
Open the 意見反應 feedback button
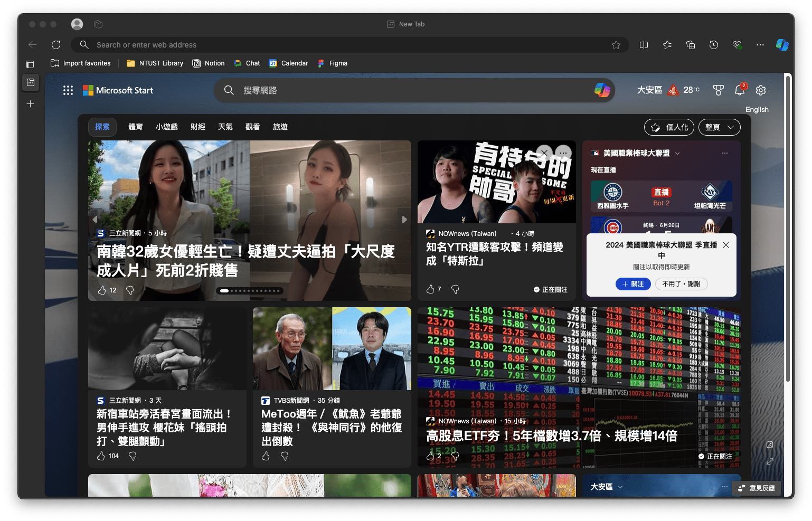click(757, 488)
